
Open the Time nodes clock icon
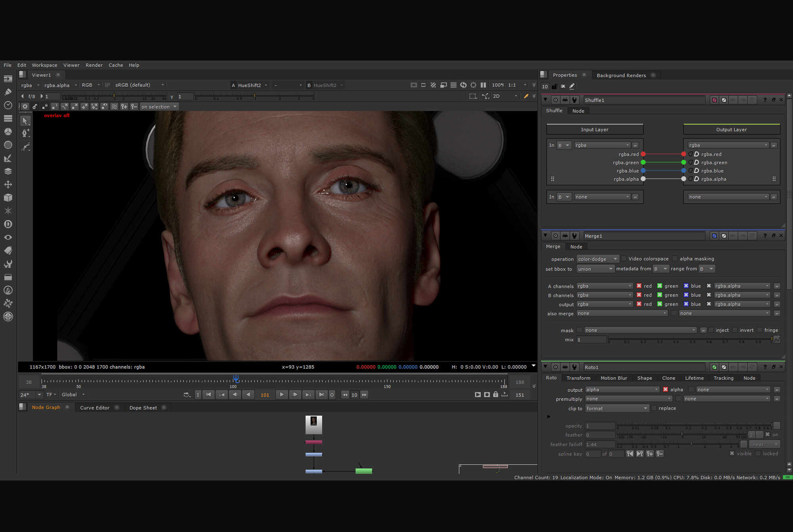coord(8,105)
